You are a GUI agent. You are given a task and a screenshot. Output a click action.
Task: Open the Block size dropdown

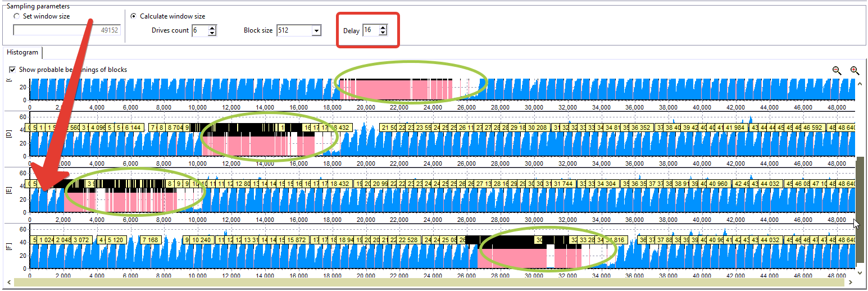[x=316, y=30]
